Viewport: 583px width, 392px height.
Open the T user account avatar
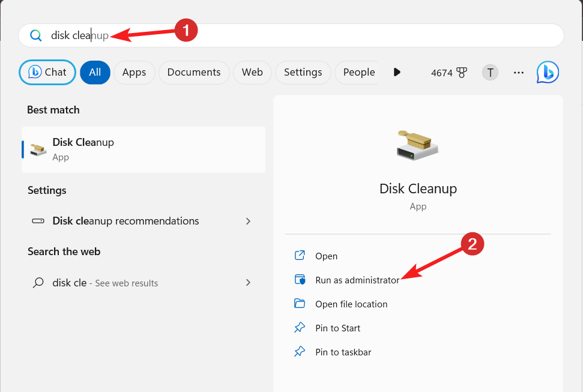[490, 73]
